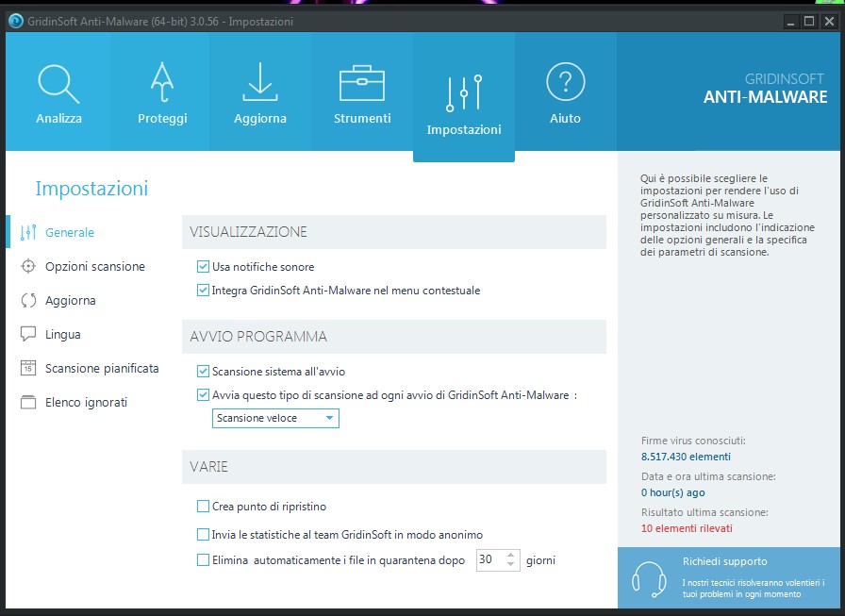This screenshot has height=616, width=845.
Task: Click the Aiuto label in top navigation
Action: [565, 118]
